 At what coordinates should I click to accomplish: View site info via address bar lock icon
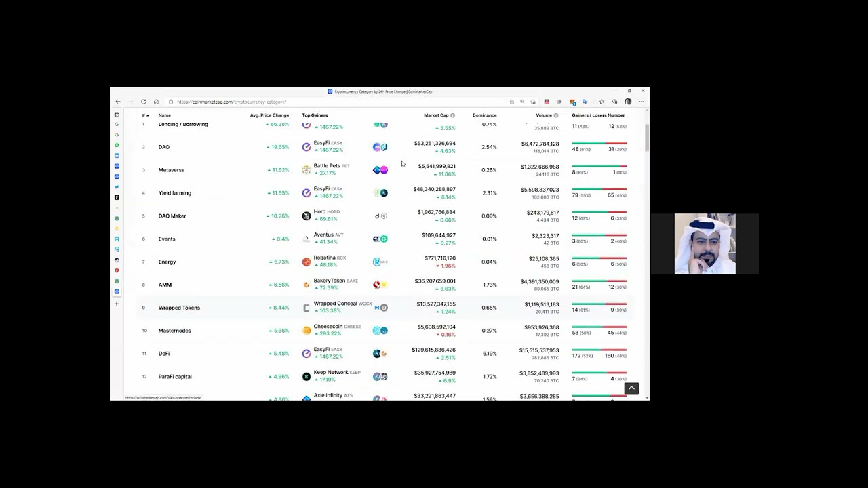click(x=171, y=102)
